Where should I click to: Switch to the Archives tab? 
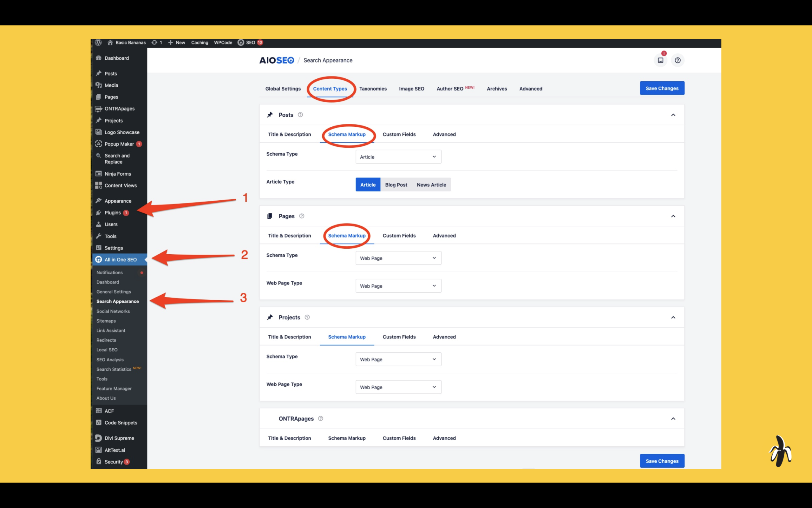coord(497,89)
